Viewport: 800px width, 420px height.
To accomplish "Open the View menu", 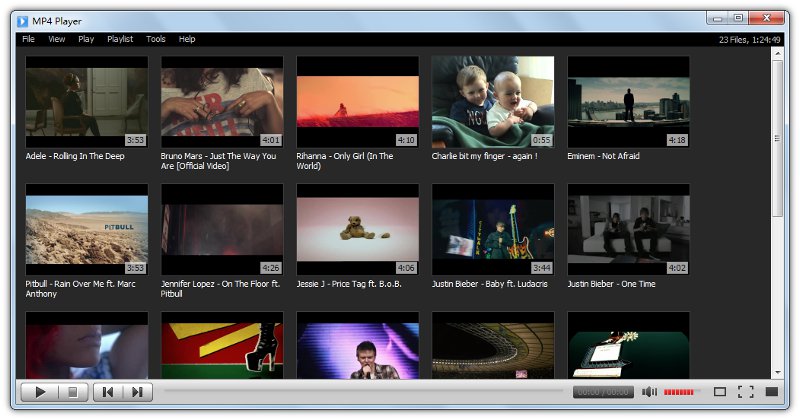I will (57, 39).
